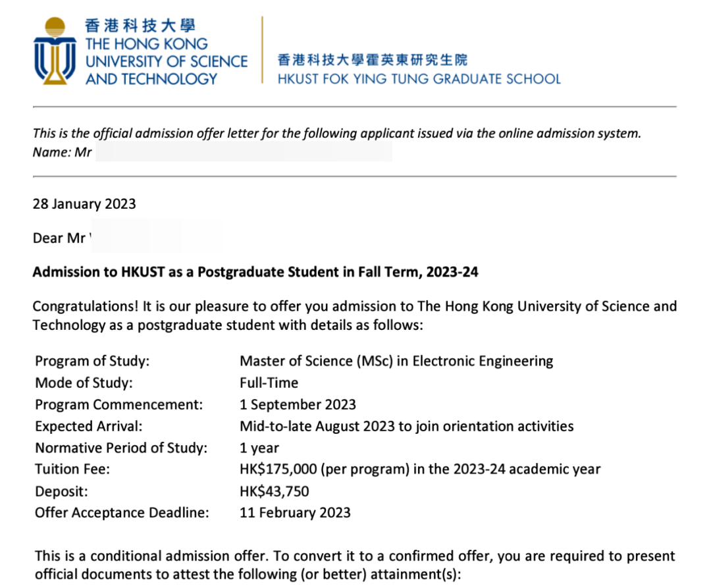This screenshot has height=588, width=711.
Task: Click the 'Full-Time' value
Action: (x=269, y=383)
